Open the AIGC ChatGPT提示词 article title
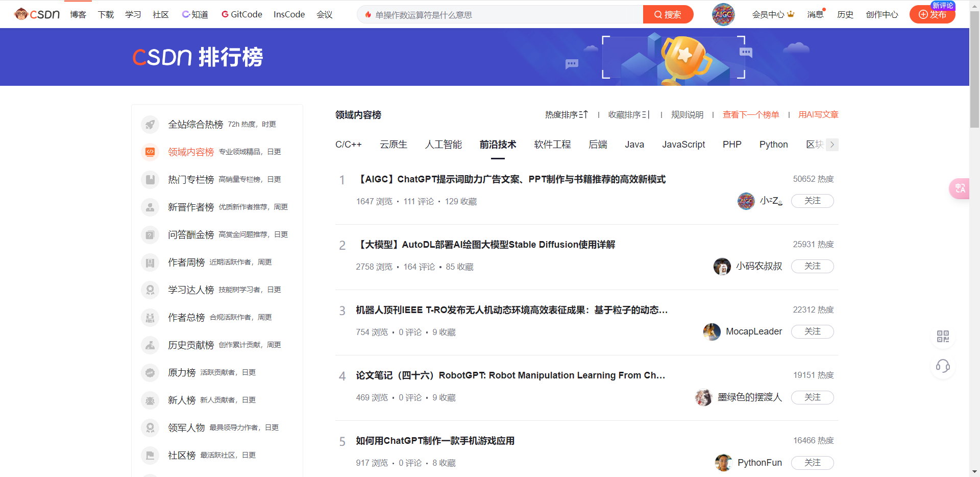Image resolution: width=980 pixels, height=477 pixels. [511, 179]
